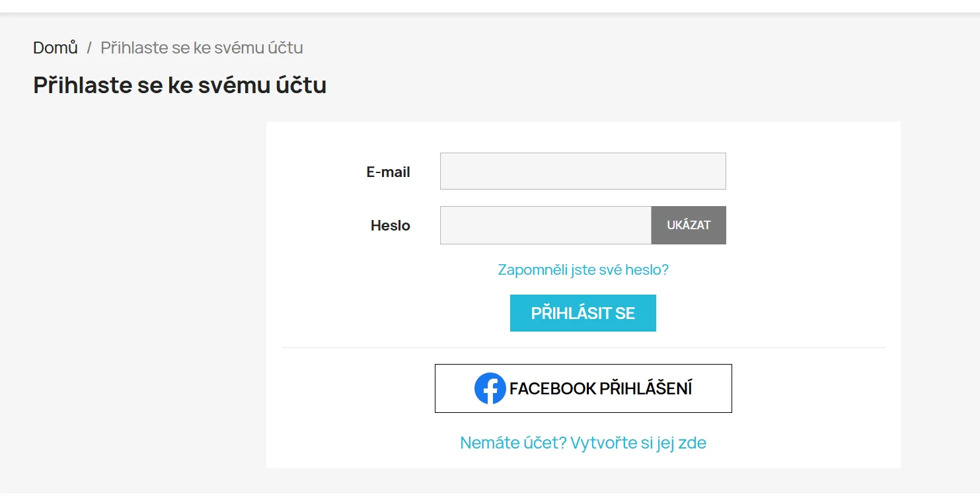
Task: Click the 'E-mail' field label
Action: [x=388, y=172]
